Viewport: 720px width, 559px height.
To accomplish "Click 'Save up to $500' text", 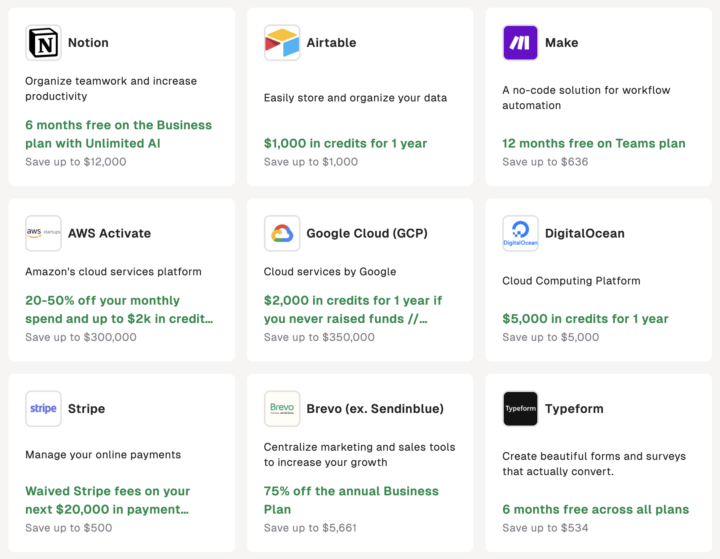I will click(68, 528).
